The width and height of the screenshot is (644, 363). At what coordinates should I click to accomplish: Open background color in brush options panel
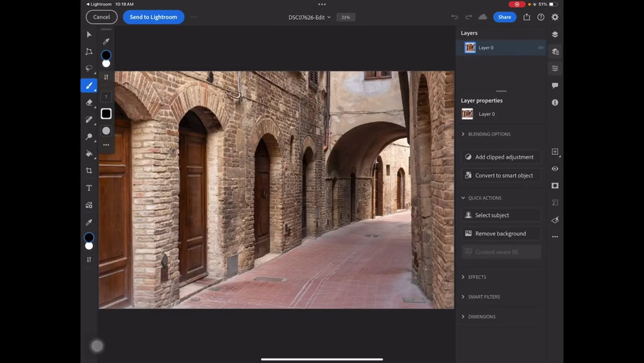point(106,64)
